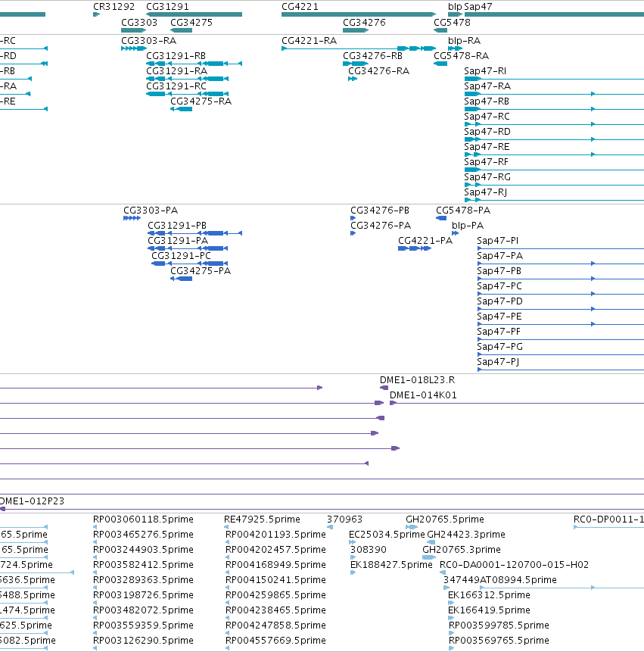Select transcript Sap47-RE

[487, 147]
